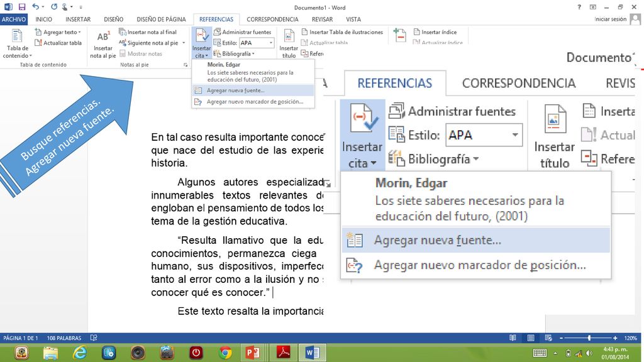
Task: Click proofing errors book icon in status bar
Action: click(x=94, y=337)
